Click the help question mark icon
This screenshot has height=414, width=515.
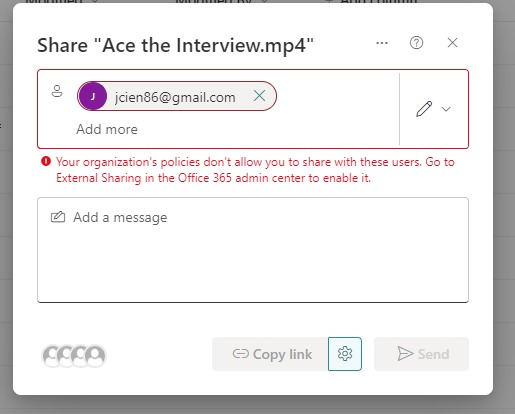416,43
